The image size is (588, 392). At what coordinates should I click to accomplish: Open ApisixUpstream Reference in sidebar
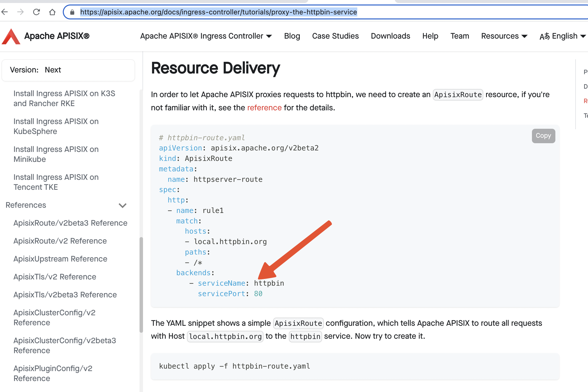60,259
